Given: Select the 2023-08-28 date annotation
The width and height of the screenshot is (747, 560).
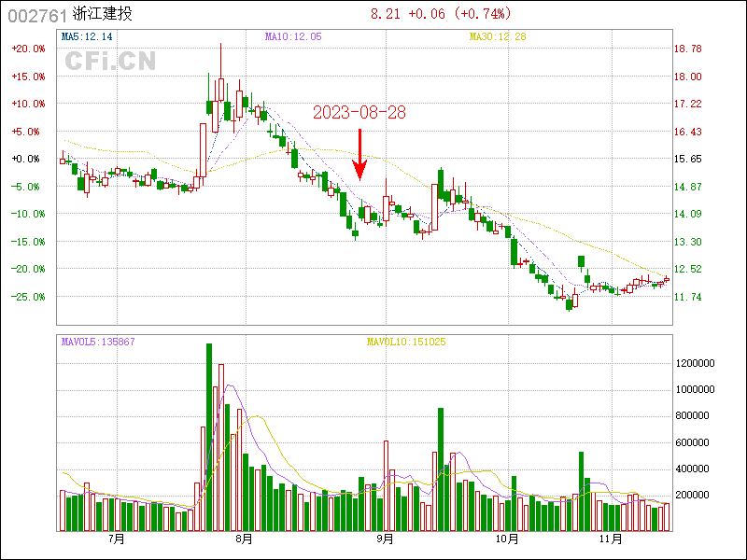Looking at the screenshot, I should [359, 112].
